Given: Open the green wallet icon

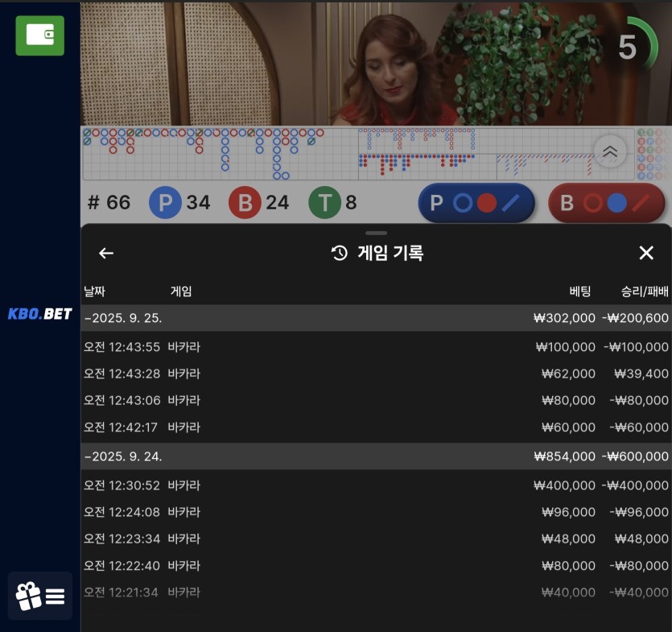Looking at the screenshot, I should [x=39, y=35].
